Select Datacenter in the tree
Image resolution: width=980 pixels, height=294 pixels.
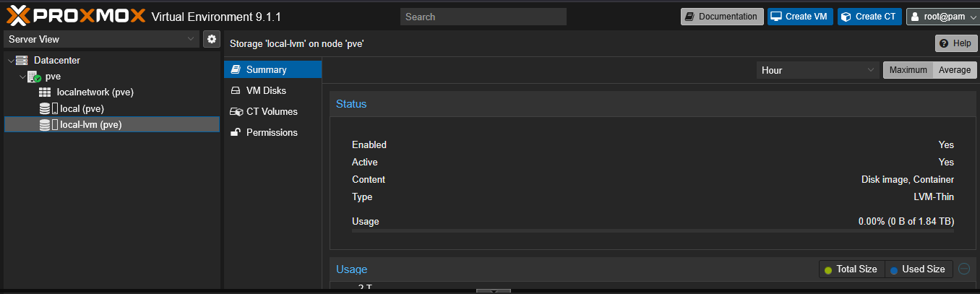tap(112, 61)
